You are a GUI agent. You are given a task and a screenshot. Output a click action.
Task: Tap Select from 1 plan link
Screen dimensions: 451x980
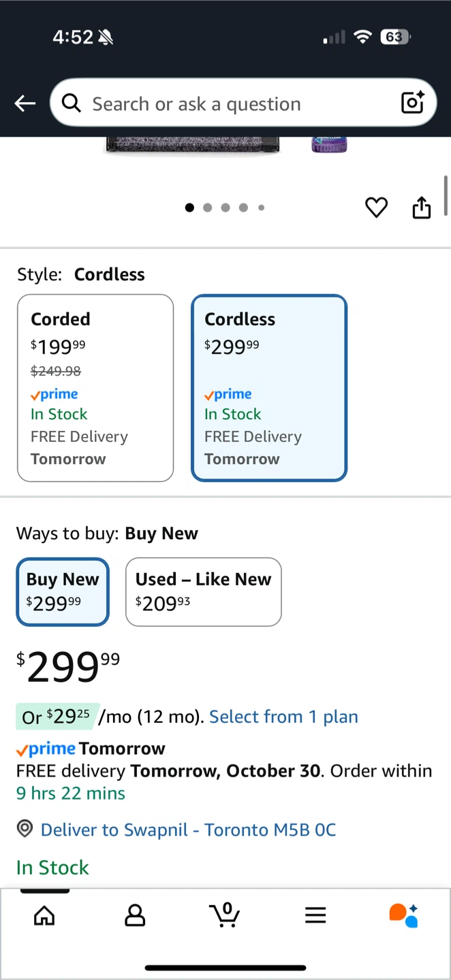pos(283,717)
